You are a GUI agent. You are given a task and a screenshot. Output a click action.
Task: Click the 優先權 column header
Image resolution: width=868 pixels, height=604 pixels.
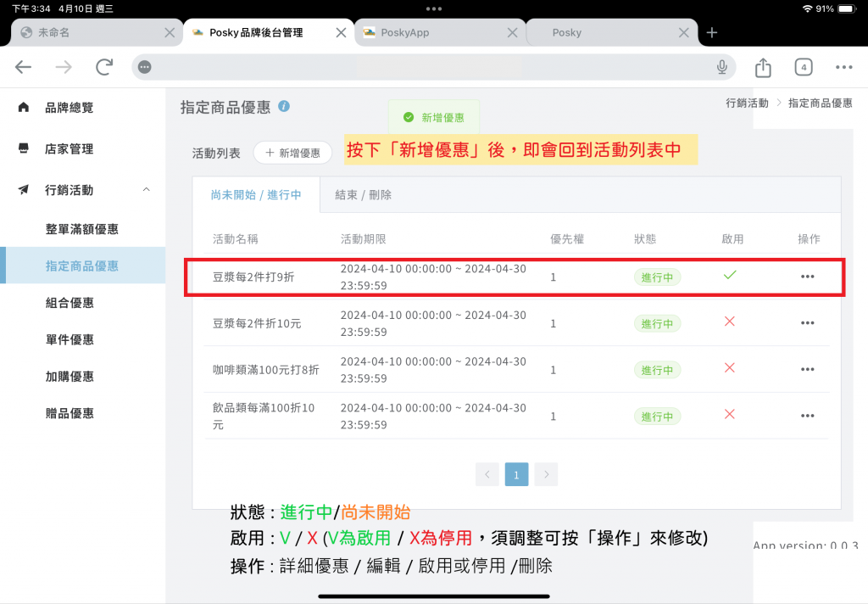(x=567, y=239)
